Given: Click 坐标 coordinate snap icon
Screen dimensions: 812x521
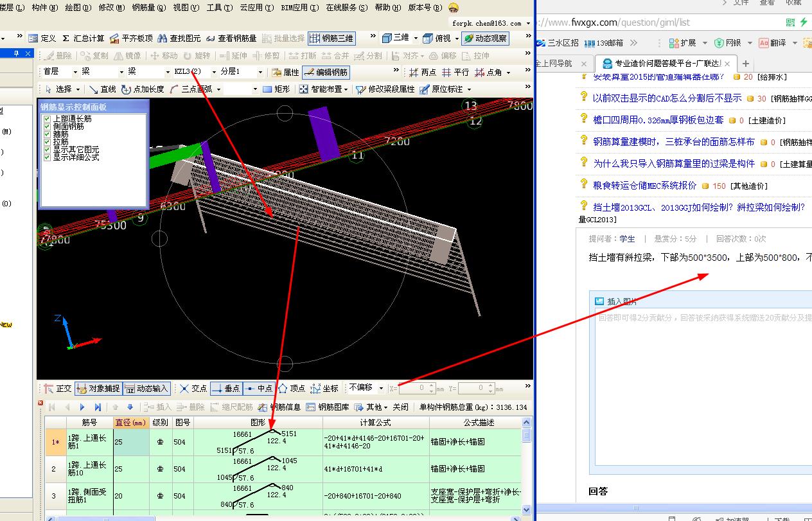Looking at the screenshot, I should tap(324, 388).
